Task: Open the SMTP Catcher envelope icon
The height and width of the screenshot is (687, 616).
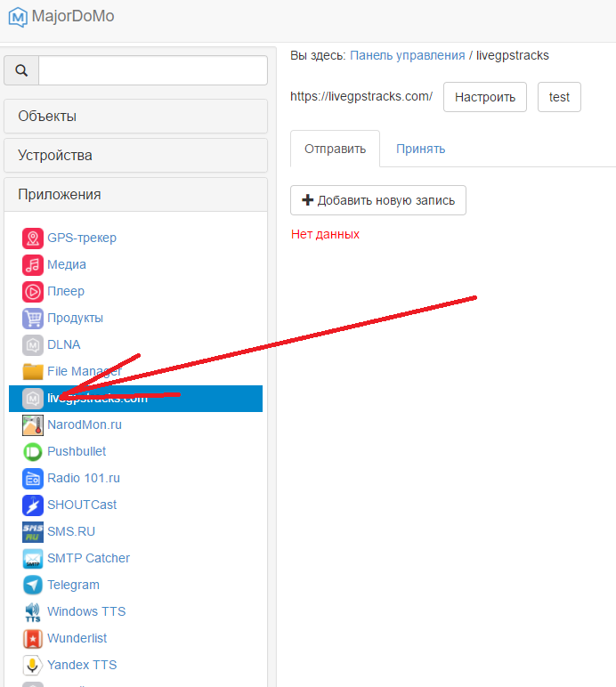Action: click(33, 559)
